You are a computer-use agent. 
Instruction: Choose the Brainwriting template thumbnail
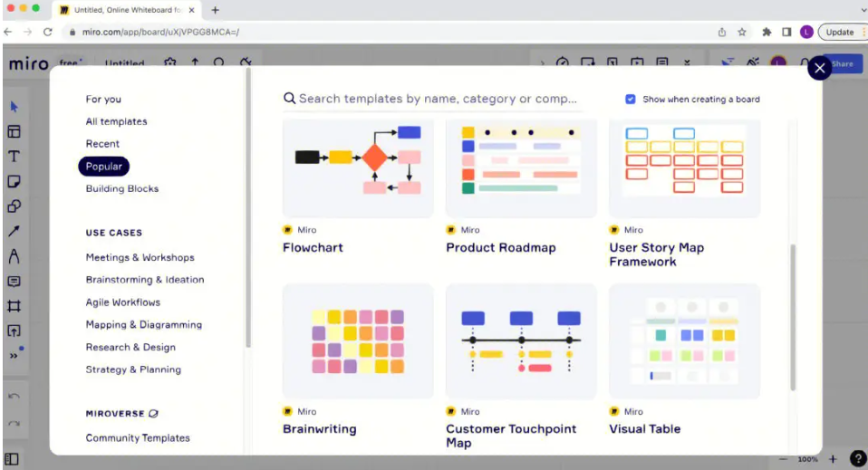[x=358, y=341]
